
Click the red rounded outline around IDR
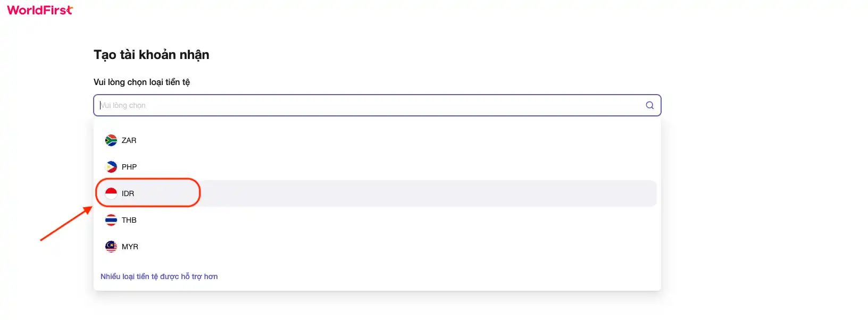(x=148, y=192)
